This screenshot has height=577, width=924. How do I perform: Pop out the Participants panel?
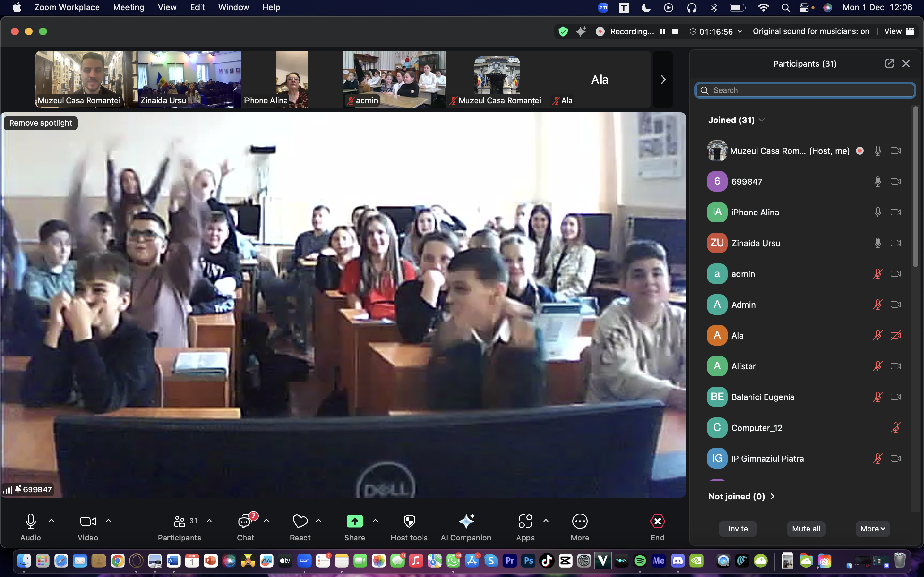tap(889, 63)
